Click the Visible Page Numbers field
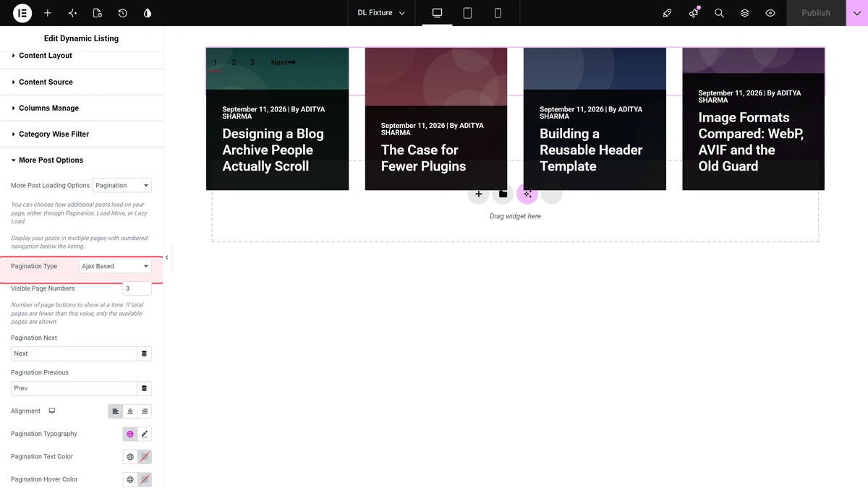 point(137,288)
